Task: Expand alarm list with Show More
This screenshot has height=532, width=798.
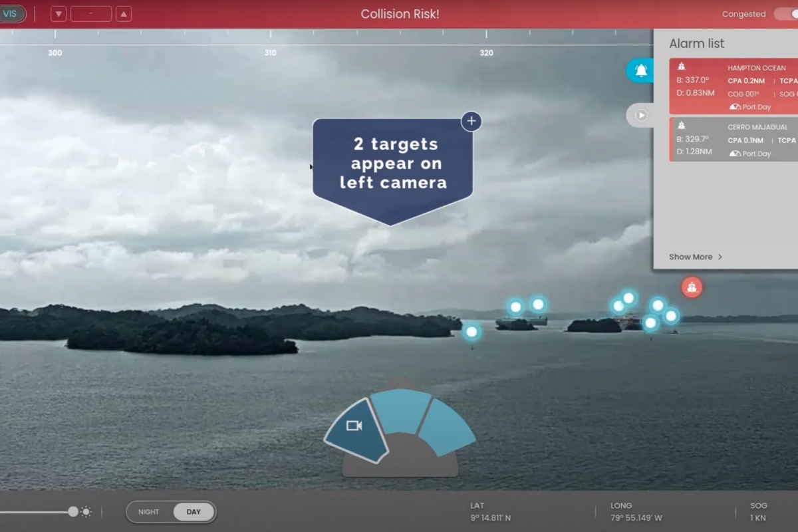Action: pos(696,257)
